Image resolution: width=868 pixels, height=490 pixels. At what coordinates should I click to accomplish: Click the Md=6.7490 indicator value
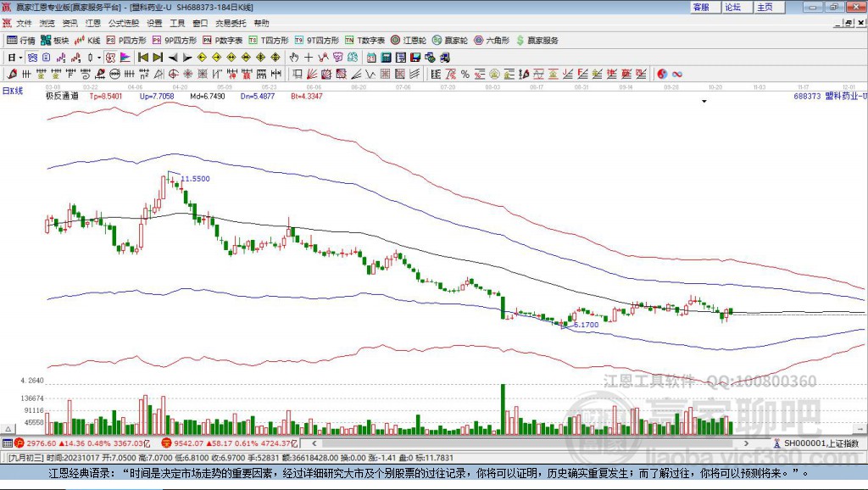(x=208, y=97)
